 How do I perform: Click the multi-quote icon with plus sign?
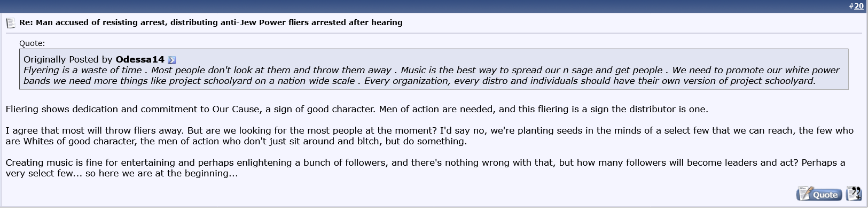(x=854, y=193)
